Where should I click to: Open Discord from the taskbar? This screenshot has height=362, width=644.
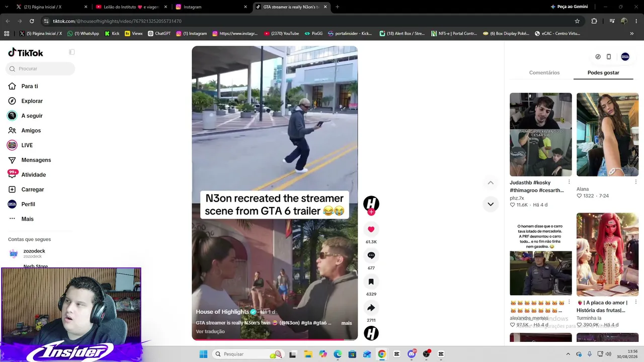click(412, 354)
